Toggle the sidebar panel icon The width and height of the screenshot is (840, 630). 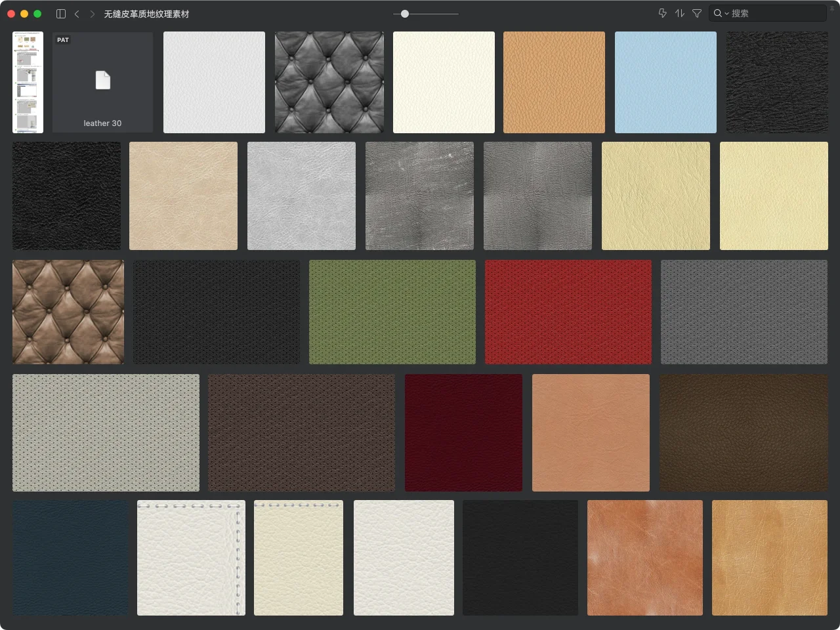(x=61, y=14)
